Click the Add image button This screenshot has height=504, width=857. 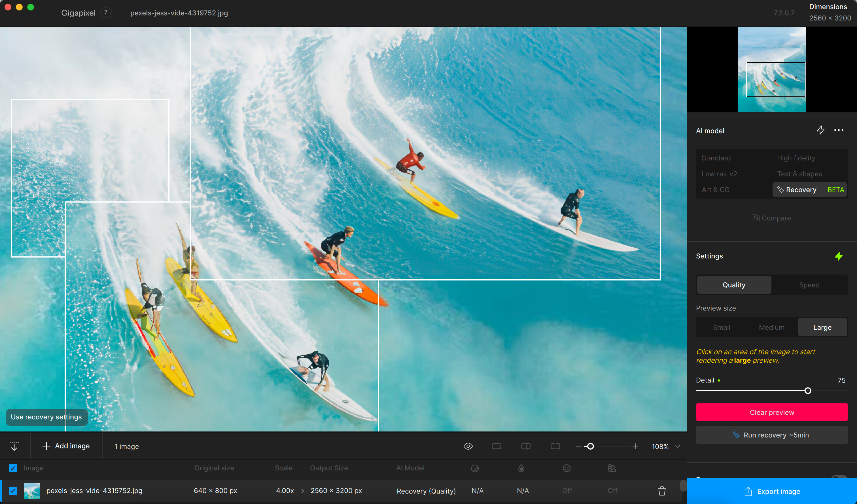(x=66, y=446)
